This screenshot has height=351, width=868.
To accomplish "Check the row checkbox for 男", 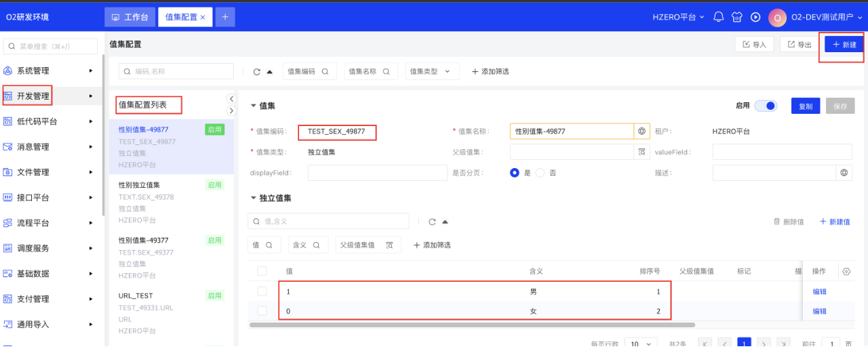I will click(262, 291).
